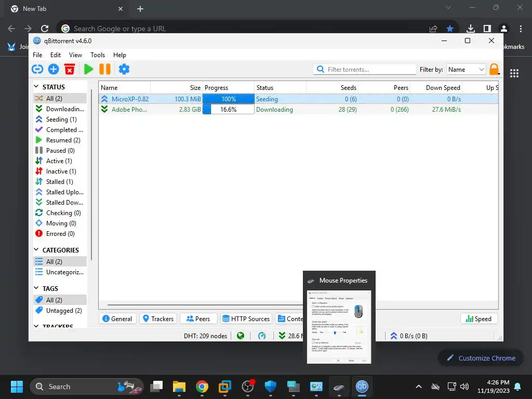Select the Errored (0) filter
The width and height of the screenshot is (532, 399).
tap(60, 234)
